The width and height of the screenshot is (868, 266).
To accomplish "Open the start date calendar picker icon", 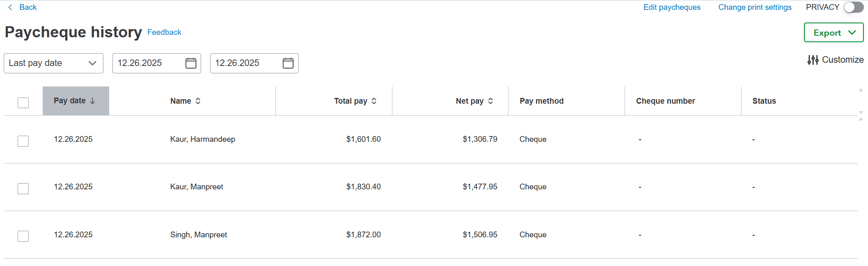I will (x=191, y=63).
